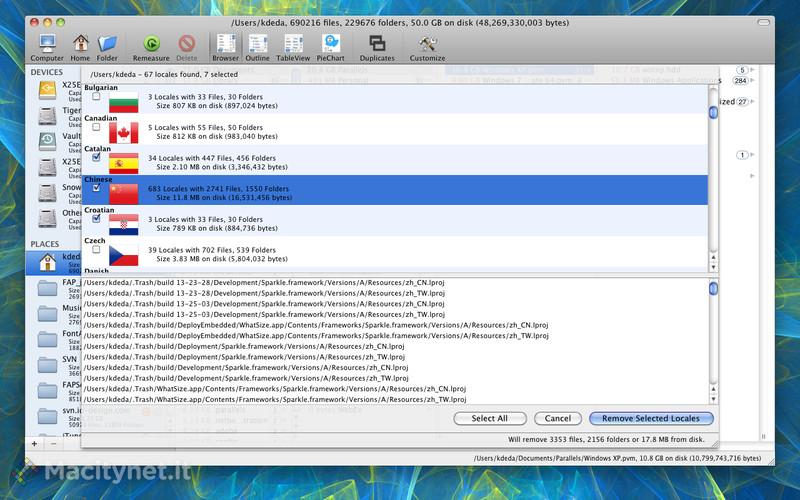Expand row arrow next to 1 badge
This screenshot has height=500, width=800.
pos(752,155)
